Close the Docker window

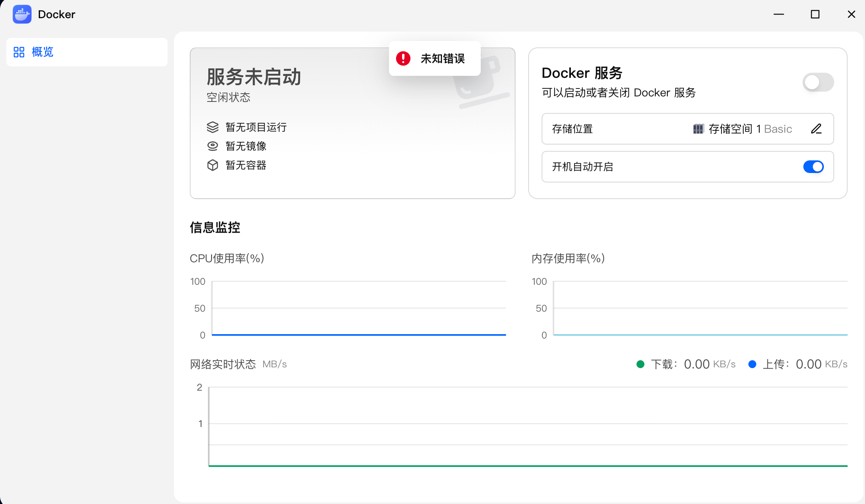(x=852, y=14)
